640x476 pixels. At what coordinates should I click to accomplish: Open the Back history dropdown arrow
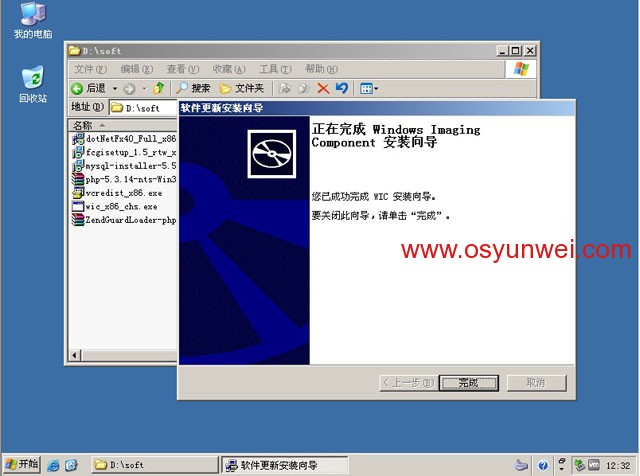tap(115, 88)
